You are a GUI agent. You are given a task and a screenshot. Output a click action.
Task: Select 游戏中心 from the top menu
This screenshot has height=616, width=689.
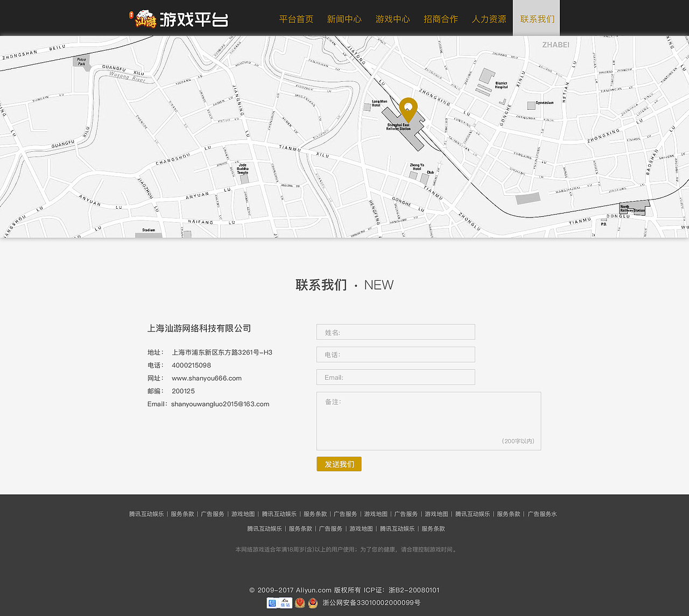(x=392, y=19)
